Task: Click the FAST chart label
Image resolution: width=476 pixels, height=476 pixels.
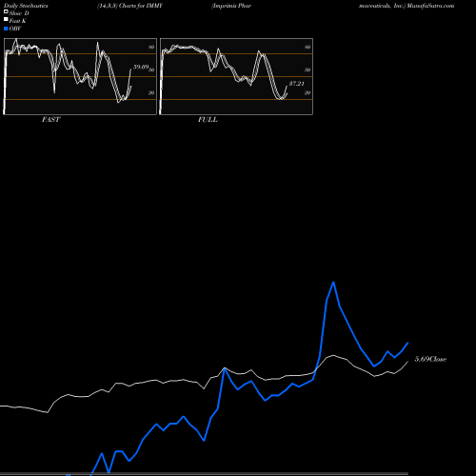Action: point(50,120)
